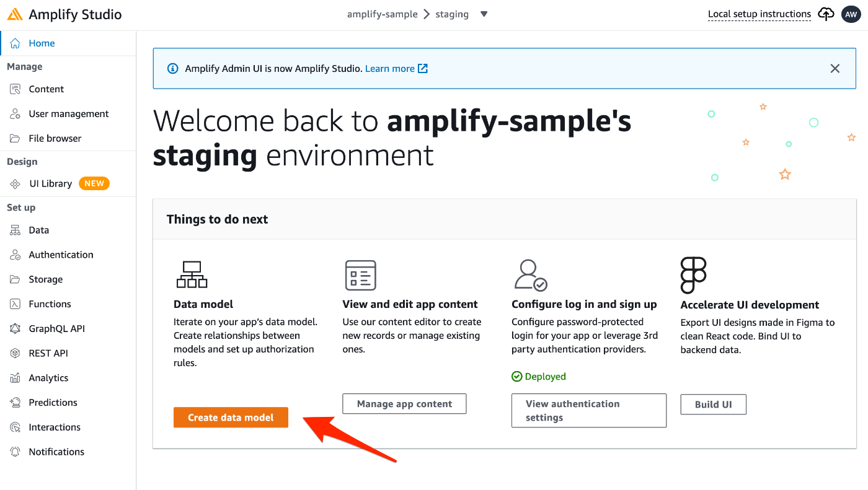Image resolution: width=868 pixels, height=490 pixels.
Task: Expand the staging environment dropdown arrow
Action: pyautogui.click(x=484, y=14)
